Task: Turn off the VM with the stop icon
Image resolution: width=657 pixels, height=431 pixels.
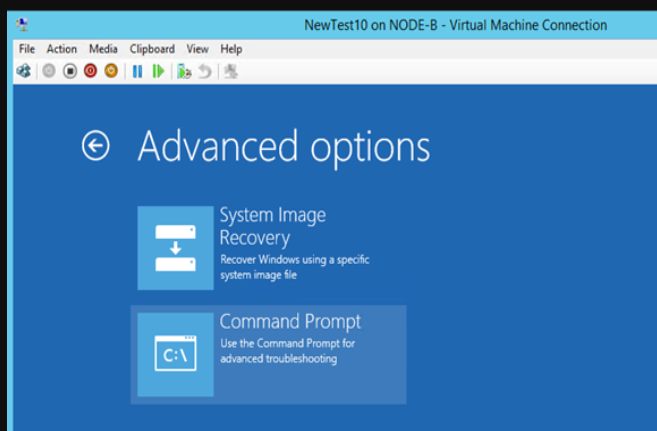Action: click(x=70, y=71)
